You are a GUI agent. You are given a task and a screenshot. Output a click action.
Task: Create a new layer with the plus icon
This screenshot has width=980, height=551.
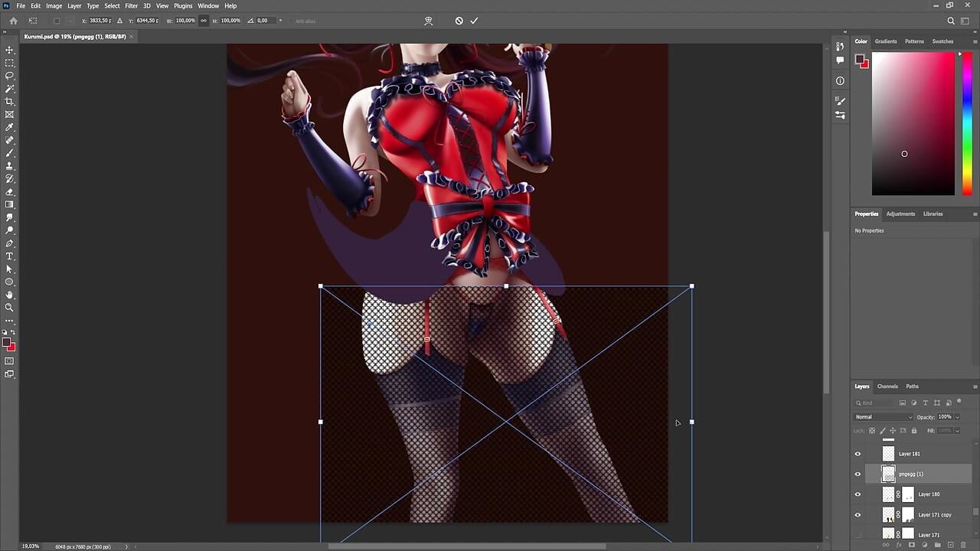pyautogui.click(x=950, y=545)
